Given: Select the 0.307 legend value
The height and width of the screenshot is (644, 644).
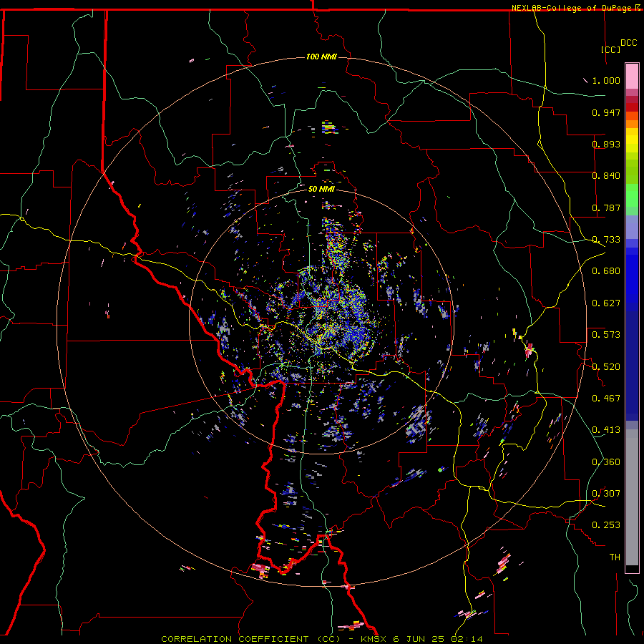Looking at the screenshot, I should point(606,494).
